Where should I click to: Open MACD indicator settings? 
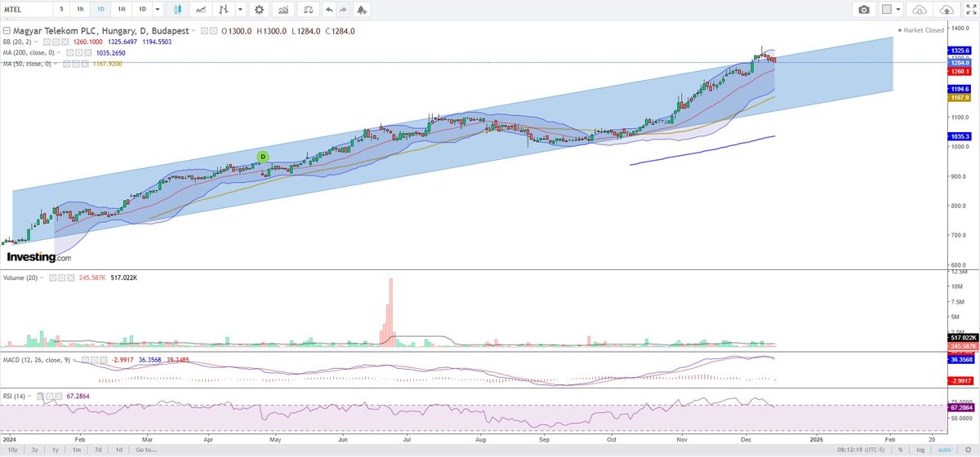(x=94, y=360)
